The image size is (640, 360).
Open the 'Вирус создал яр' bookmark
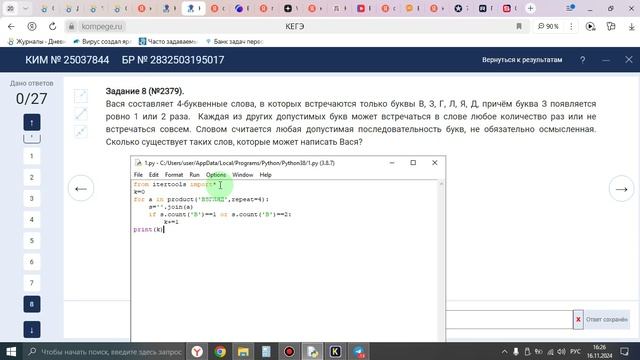click(x=102, y=41)
